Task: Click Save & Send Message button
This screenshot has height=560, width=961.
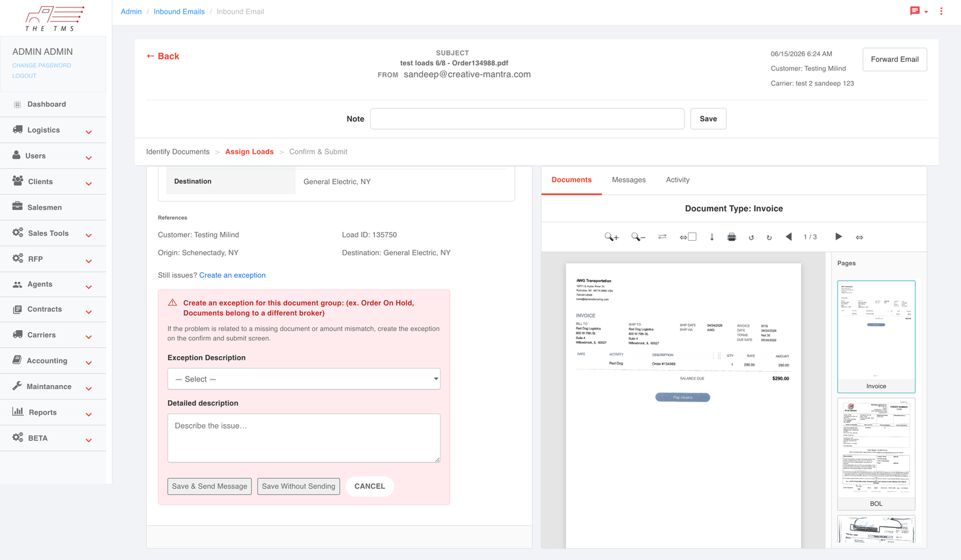Action: [209, 486]
